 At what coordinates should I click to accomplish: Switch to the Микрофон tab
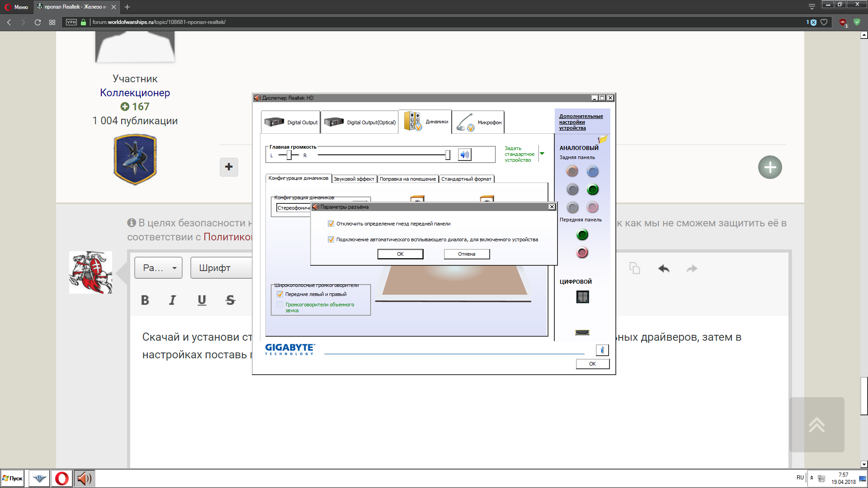point(478,122)
